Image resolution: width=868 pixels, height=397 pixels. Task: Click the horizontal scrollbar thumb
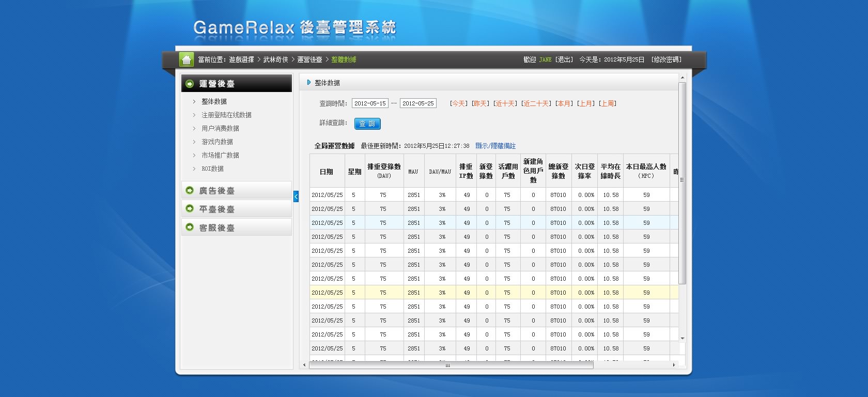click(x=451, y=365)
